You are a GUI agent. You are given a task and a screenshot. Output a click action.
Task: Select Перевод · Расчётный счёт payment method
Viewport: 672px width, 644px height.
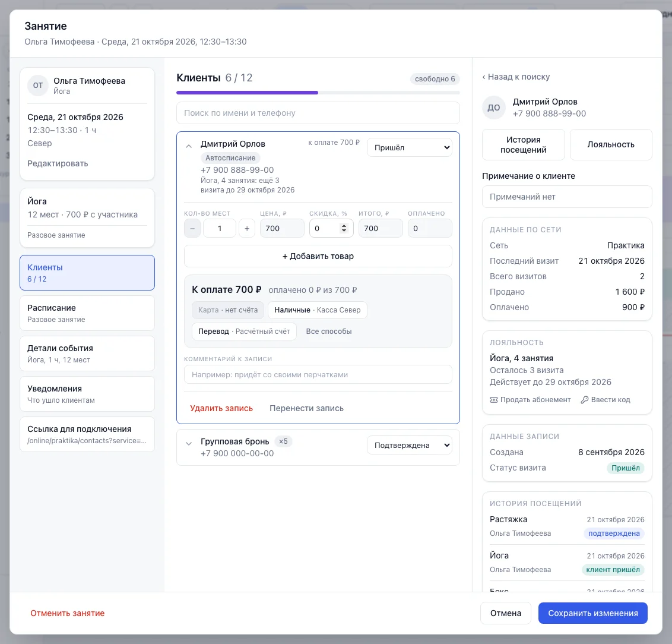tap(245, 332)
